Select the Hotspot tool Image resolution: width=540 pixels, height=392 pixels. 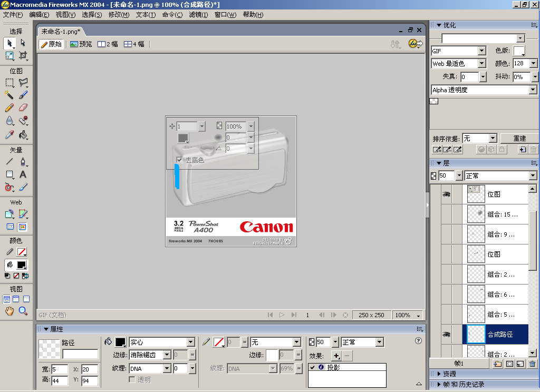click(9, 214)
